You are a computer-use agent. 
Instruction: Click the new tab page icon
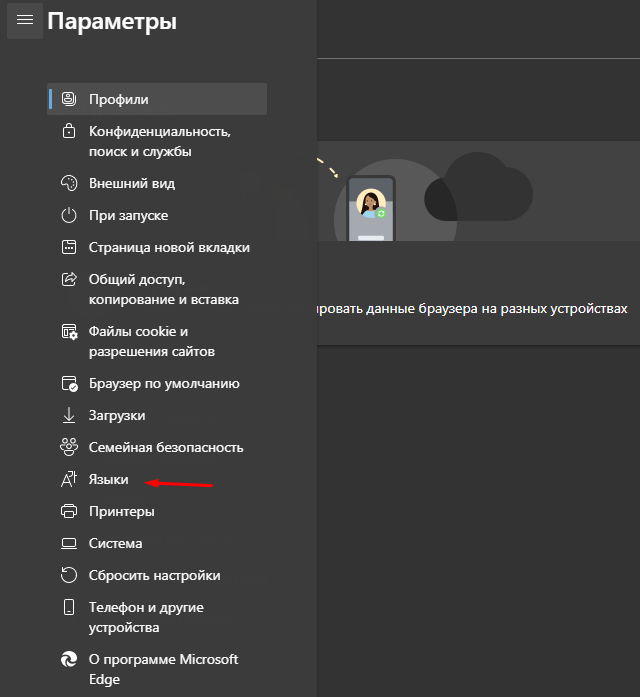pyautogui.click(x=69, y=248)
